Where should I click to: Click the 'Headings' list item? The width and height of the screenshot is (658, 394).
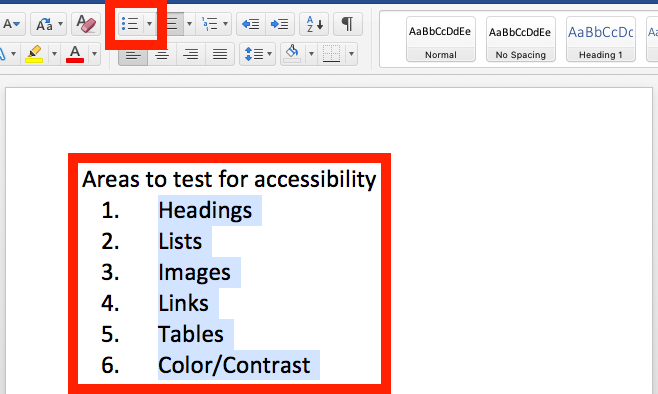pos(205,210)
